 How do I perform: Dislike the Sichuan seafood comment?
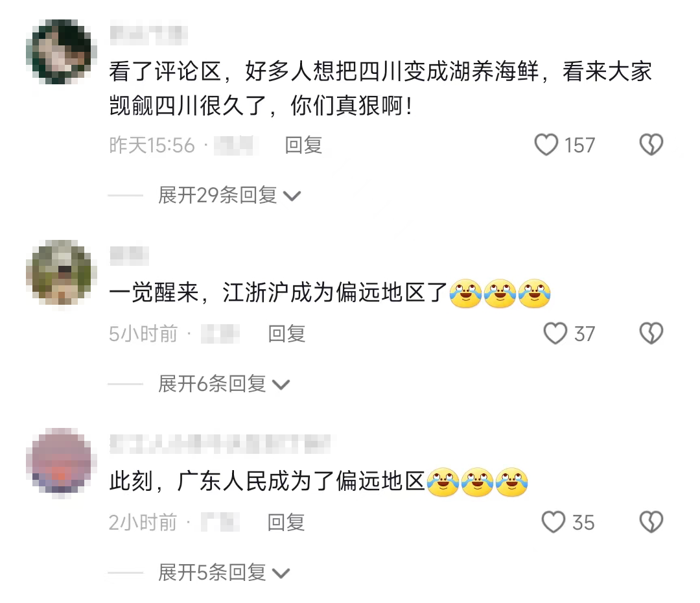[651, 145]
